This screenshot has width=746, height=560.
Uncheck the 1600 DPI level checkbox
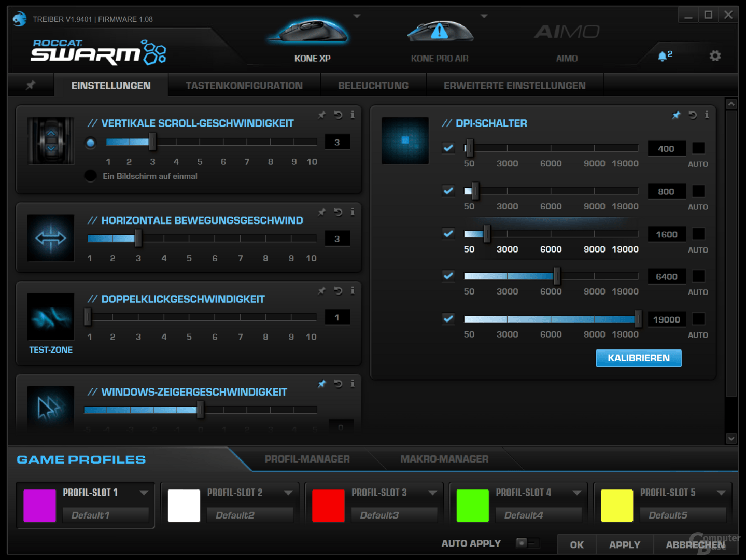point(448,233)
